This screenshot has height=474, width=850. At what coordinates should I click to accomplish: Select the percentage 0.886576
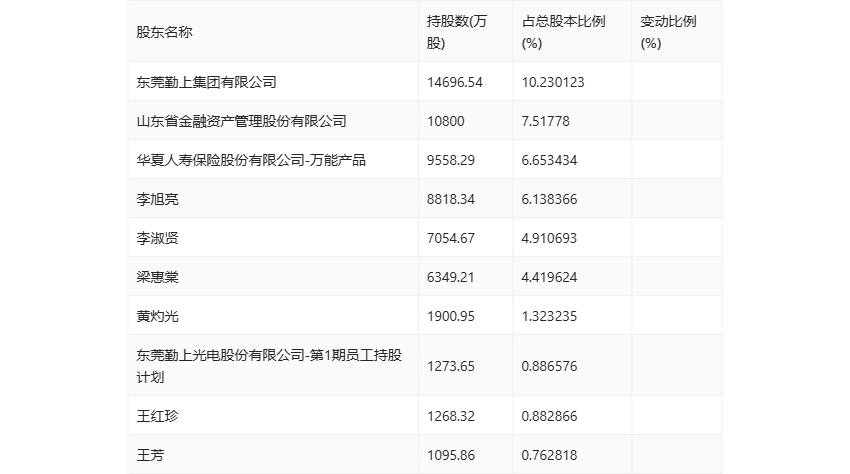tap(549, 366)
